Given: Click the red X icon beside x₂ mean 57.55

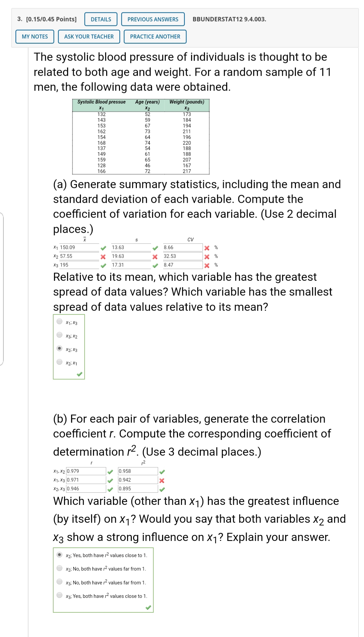Looking at the screenshot, I should [103, 256].
